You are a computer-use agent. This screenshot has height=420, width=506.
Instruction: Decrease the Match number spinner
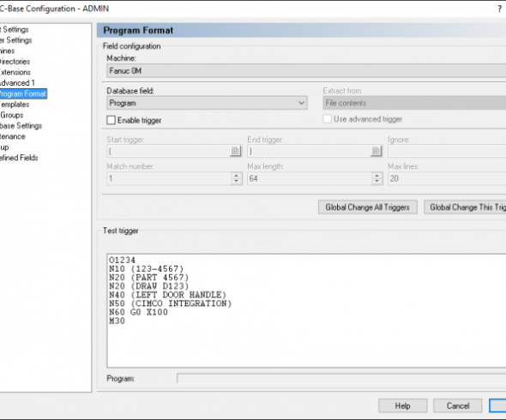(x=236, y=182)
